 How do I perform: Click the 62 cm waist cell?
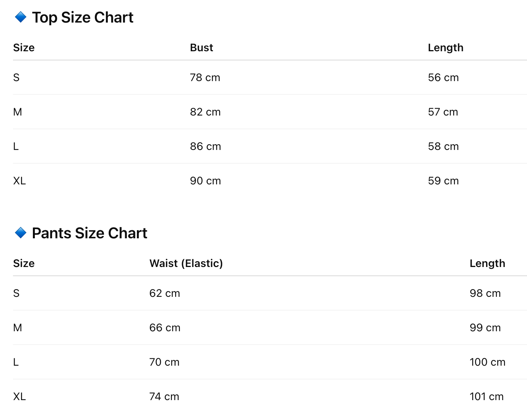tap(164, 293)
